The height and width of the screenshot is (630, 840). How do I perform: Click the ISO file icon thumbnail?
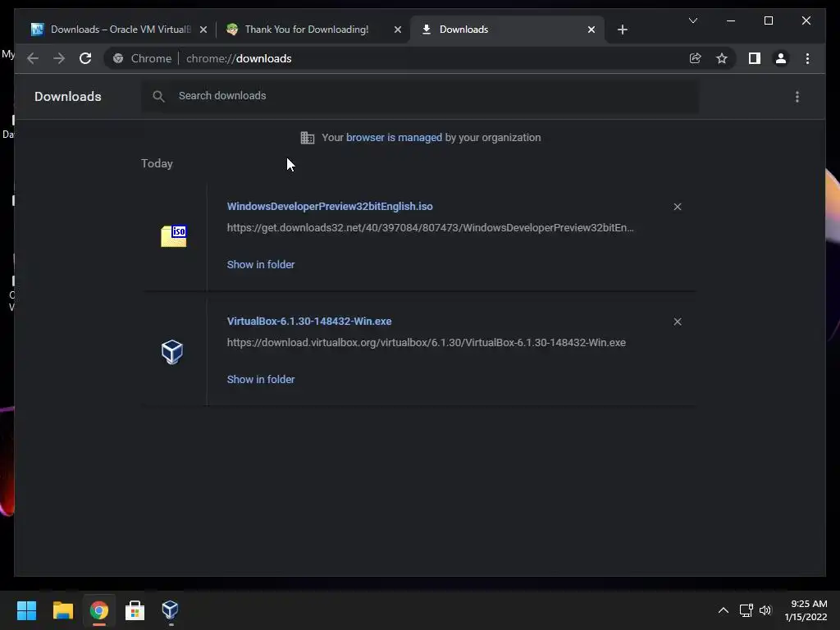174,236
